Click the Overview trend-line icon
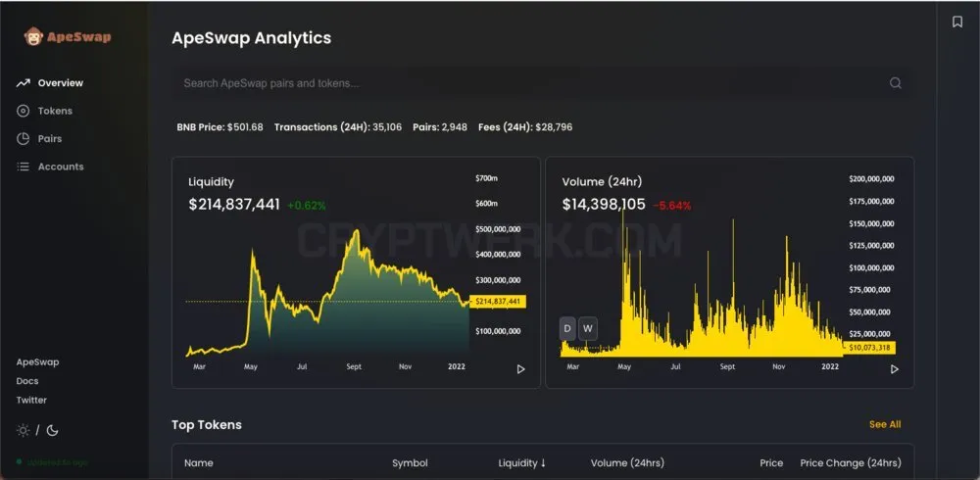This screenshot has height=480, width=980. point(24,82)
